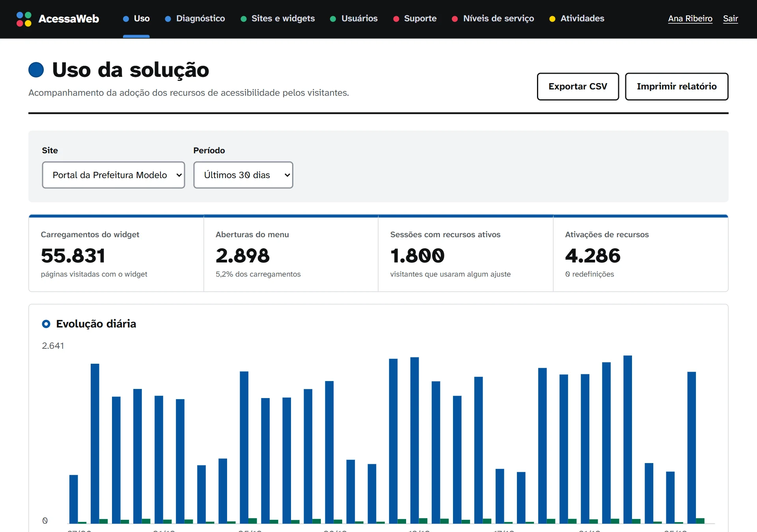The width and height of the screenshot is (757, 532).
Task: Click the Ativações de recursos value 4.286
Action: [593, 256]
